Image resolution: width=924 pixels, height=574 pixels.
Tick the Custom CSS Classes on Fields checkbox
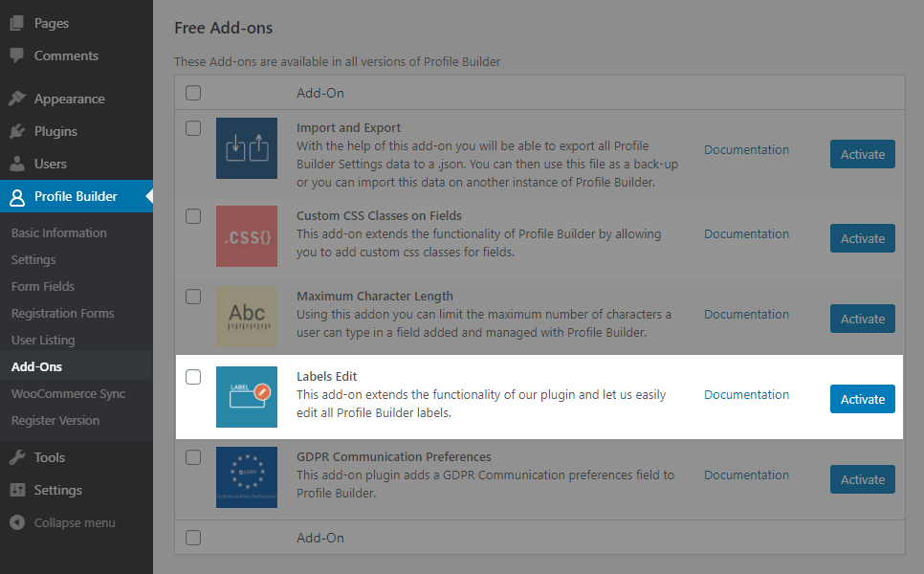(193, 216)
